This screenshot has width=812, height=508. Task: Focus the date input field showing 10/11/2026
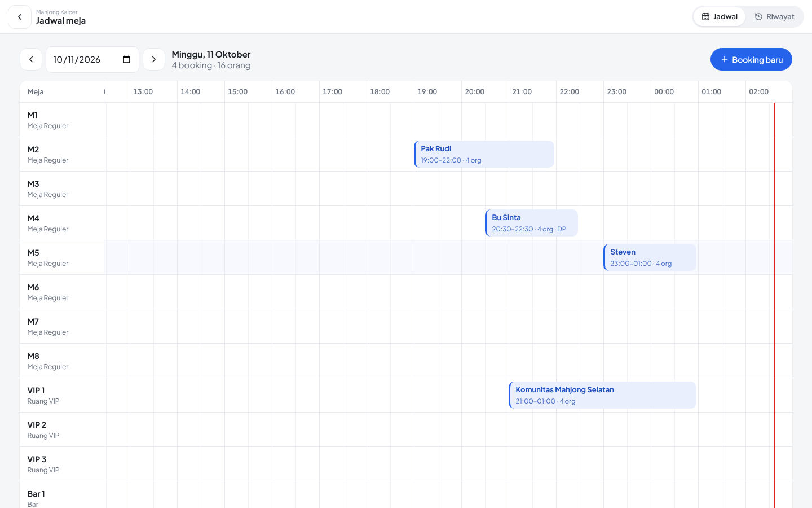click(92, 59)
